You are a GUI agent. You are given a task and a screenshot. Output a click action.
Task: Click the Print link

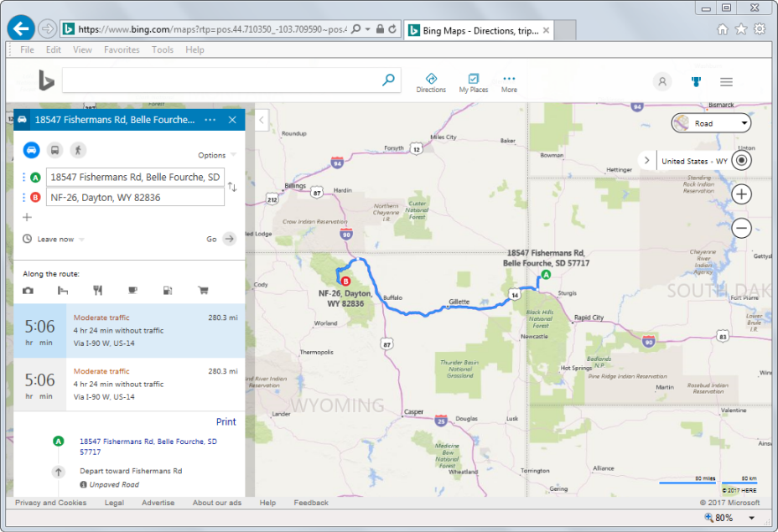[x=226, y=422]
